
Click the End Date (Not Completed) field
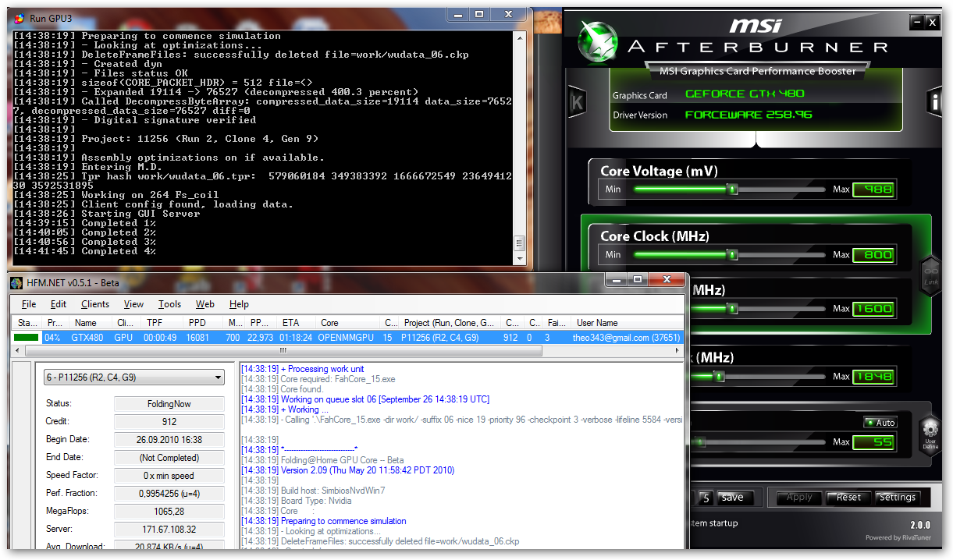click(169, 458)
